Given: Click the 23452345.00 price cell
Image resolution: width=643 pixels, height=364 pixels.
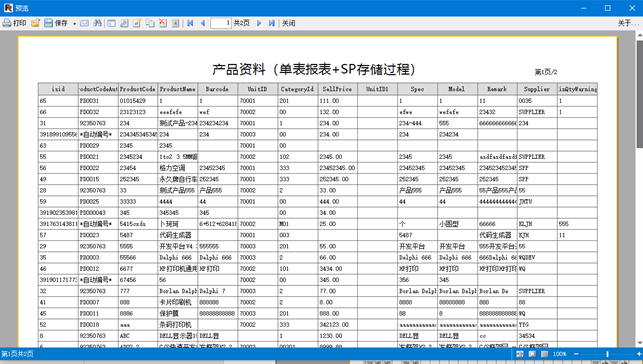Looking at the screenshot, I should [337, 168].
